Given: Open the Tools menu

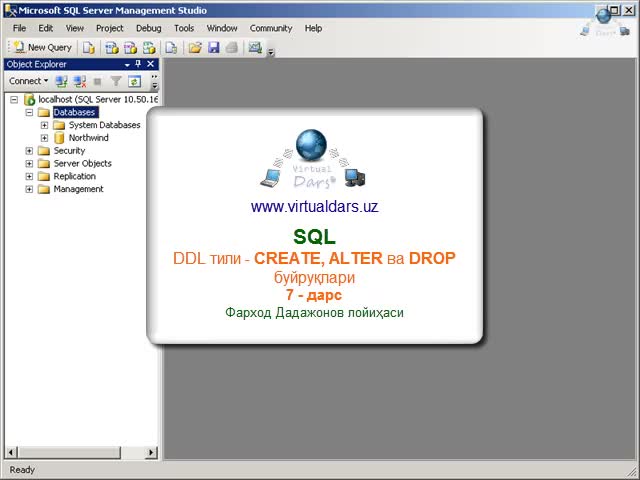Looking at the screenshot, I should (184, 28).
